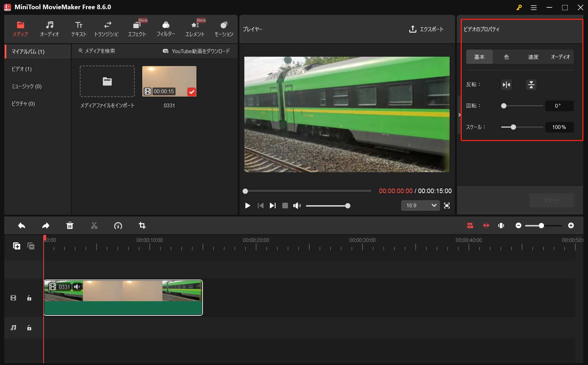This screenshot has height=365, width=588.
Task: Play the video in the player
Action: point(248,206)
